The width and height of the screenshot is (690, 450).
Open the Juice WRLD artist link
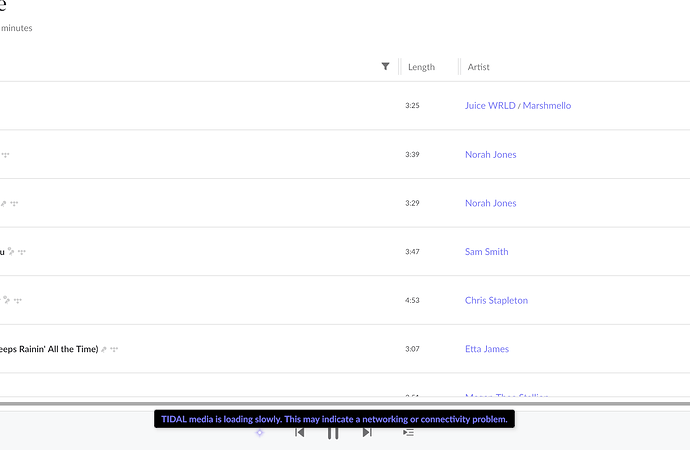point(490,106)
